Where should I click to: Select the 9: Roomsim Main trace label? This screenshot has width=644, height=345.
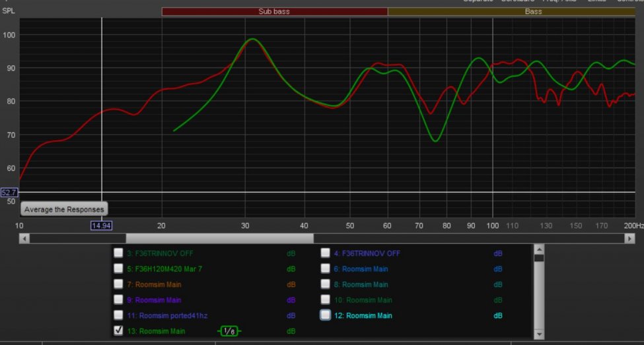(x=159, y=300)
